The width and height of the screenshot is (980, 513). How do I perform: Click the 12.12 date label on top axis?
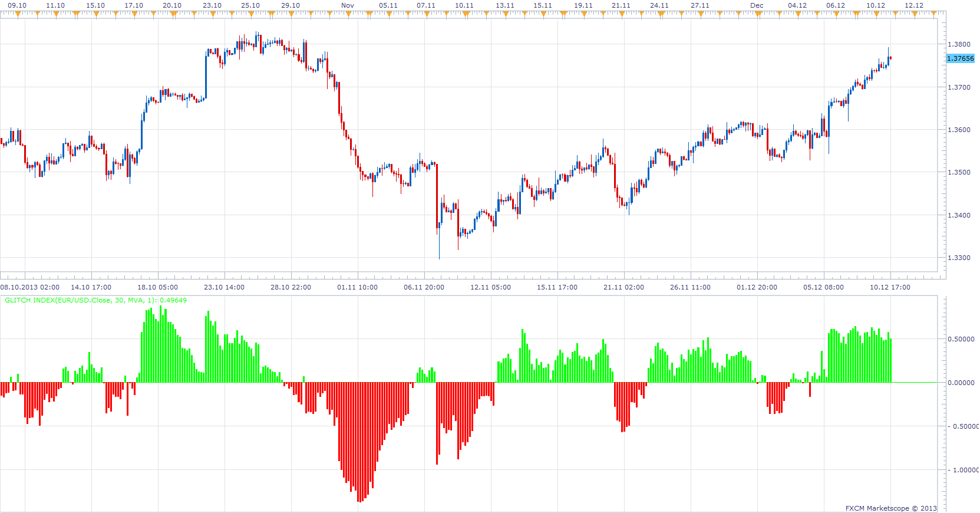click(914, 5)
